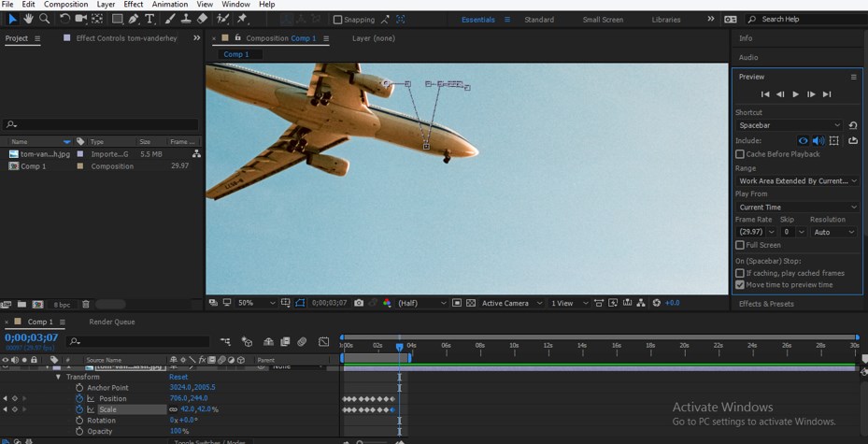Open the 1 View layout dropdown

pos(568,303)
